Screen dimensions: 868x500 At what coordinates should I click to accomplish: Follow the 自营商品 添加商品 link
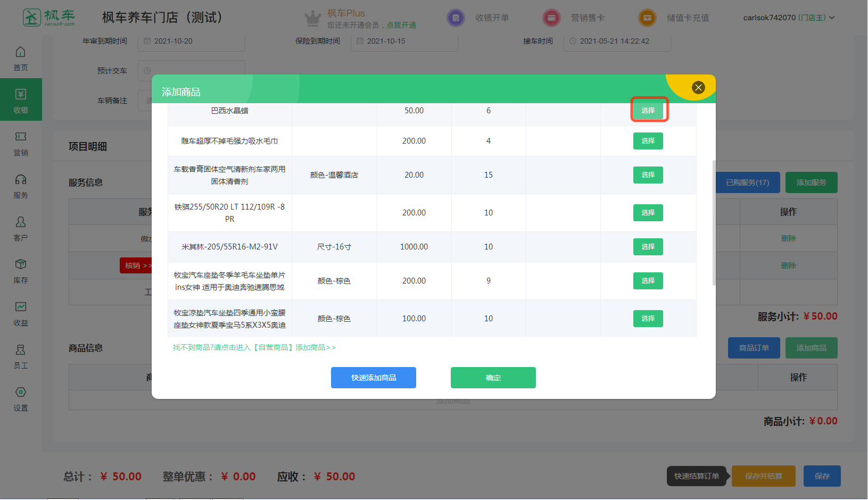pyautogui.click(x=254, y=347)
